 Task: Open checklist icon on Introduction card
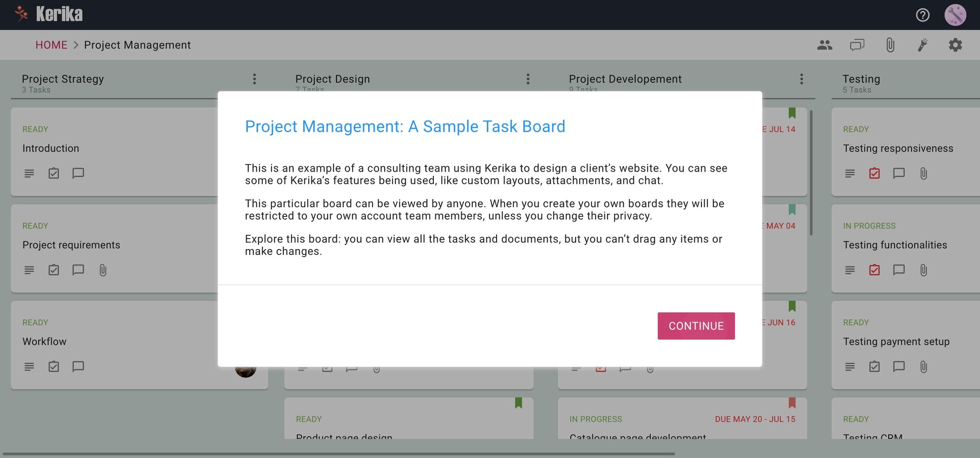(54, 174)
